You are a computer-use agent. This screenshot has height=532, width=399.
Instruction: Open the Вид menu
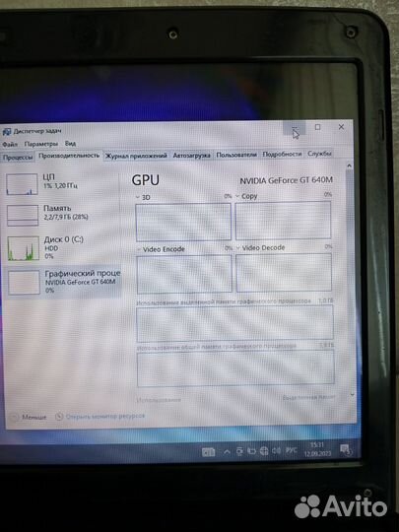[x=70, y=144]
